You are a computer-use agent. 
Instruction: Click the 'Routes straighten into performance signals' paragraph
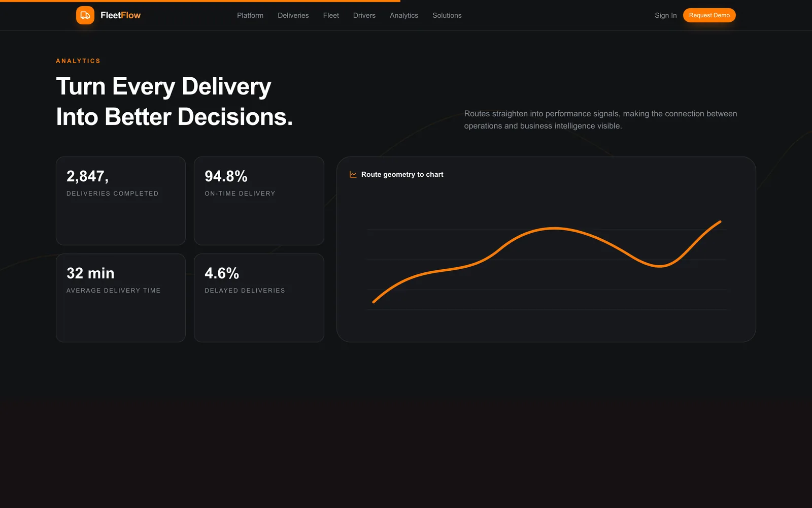(600, 120)
